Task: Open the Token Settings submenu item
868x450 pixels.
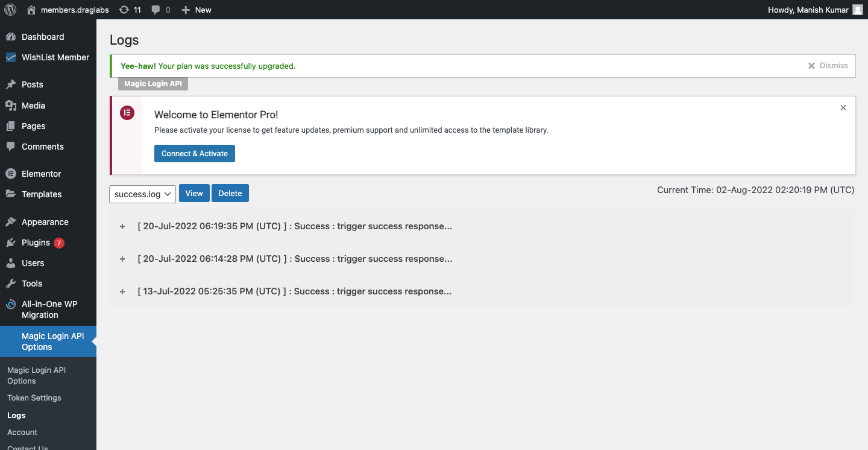Action: [x=34, y=398]
